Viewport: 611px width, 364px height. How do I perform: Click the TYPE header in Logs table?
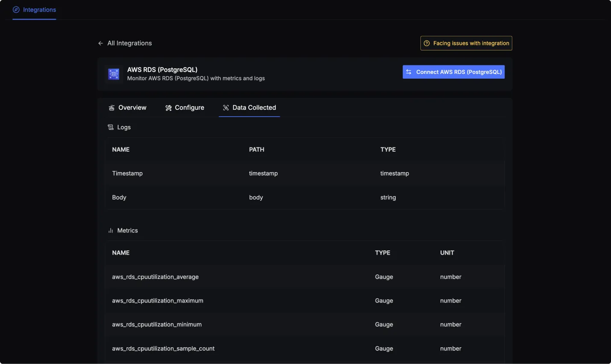click(x=388, y=150)
